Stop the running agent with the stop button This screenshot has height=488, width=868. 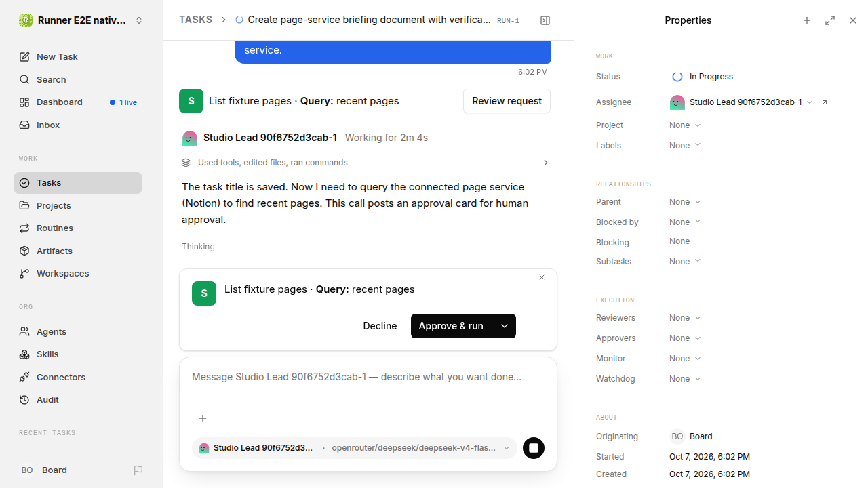coord(534,448)
